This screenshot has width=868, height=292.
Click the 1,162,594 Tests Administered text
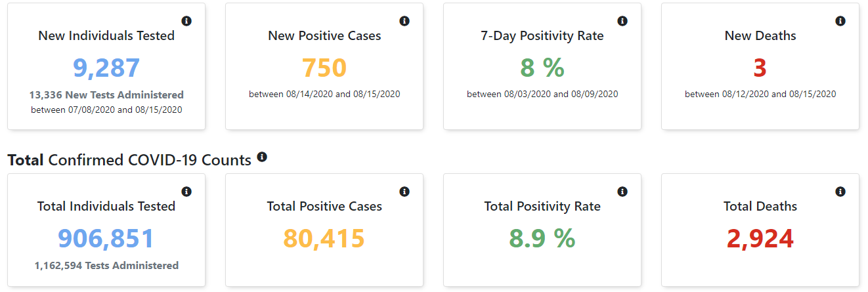pyautogui.click(x=106, y=266)
